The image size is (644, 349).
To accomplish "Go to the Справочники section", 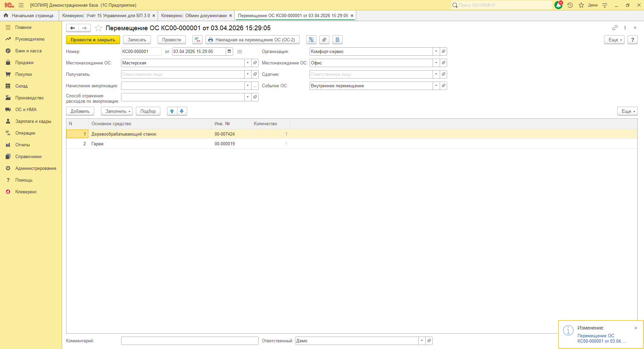I will click(x=28, y=156).
